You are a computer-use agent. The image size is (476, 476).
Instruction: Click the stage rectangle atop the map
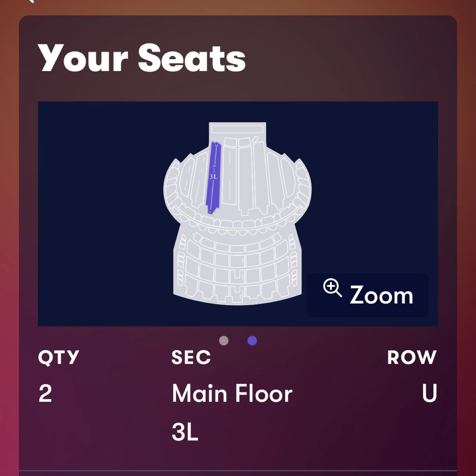237,129
